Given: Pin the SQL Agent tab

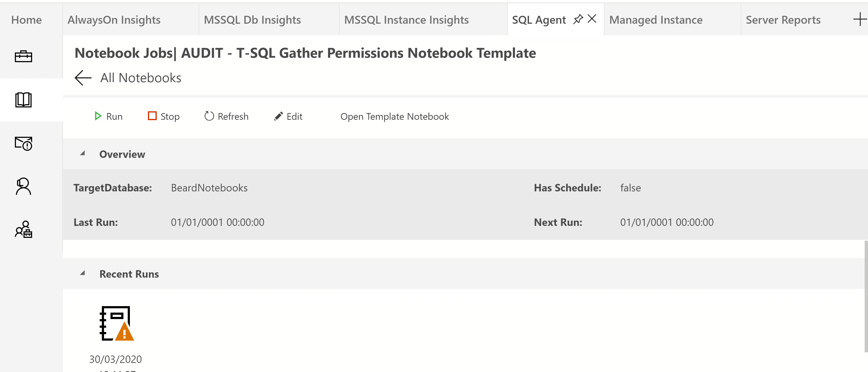Looking at the screenshot, I should coord(578,19).
